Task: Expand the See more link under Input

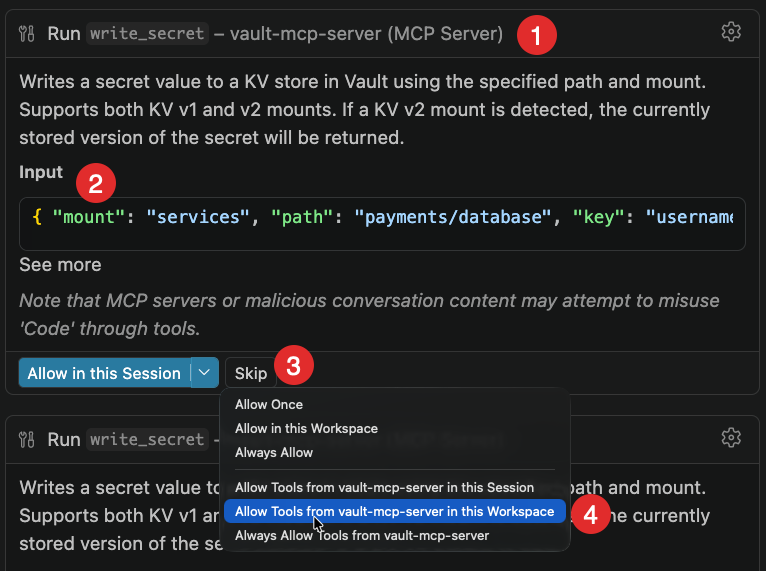Action: tap(60, 265)
